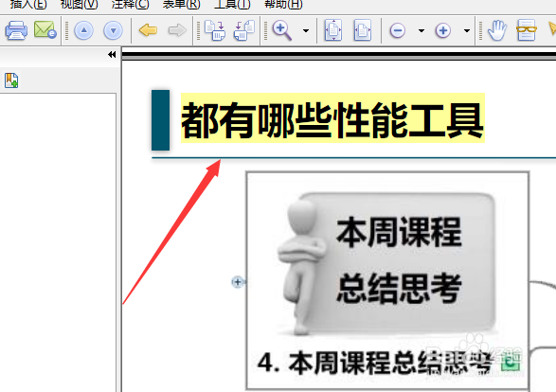This screenshot has height=392, width=556.
Task: Click the Zoom In plus button
Action: (x=443, y=30)
